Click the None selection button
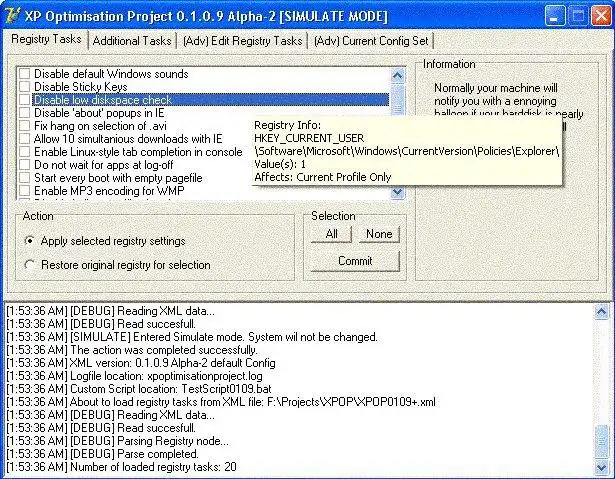Viewport: 615px width, 479px height. (x=379, y=234)
